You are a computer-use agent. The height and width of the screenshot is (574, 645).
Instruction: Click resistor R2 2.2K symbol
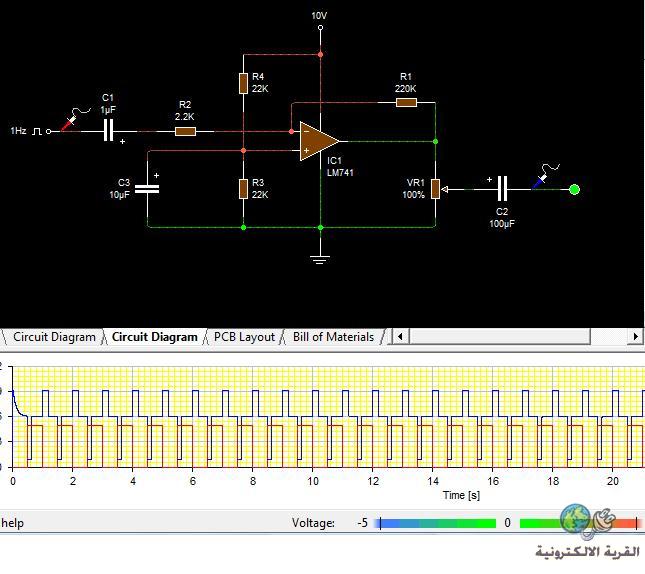pos(185,132)
